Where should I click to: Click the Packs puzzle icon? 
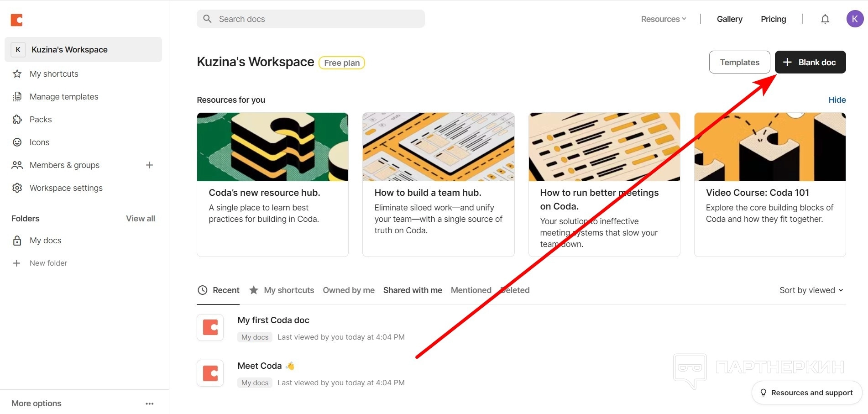(x=17, y=120)
